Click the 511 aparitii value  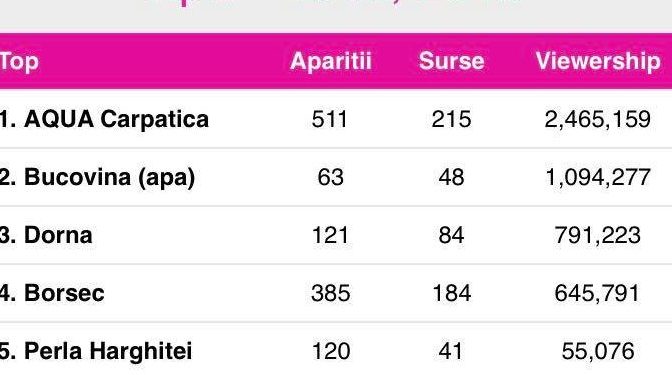[x=329, y=119]
